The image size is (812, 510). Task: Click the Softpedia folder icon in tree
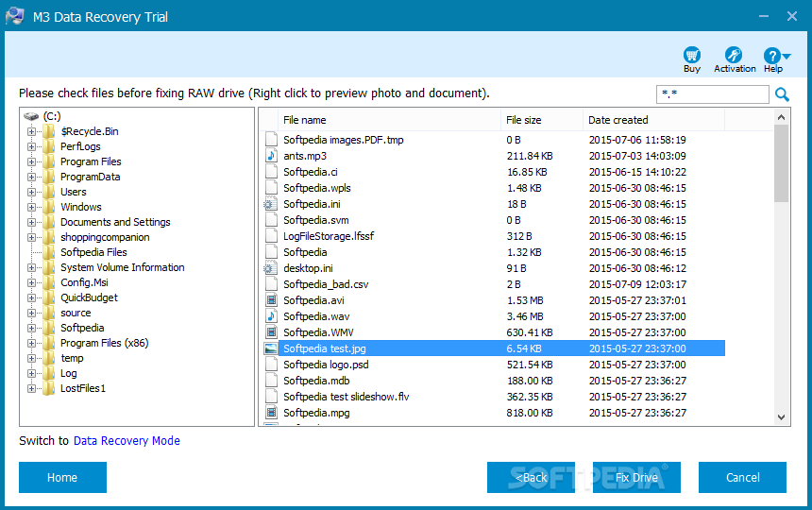point(49,328)
